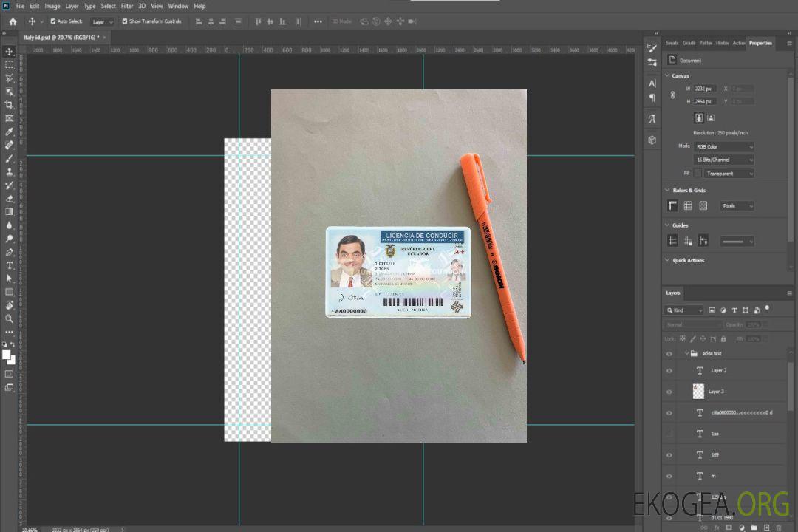Select the Horizontal Type tool

click(x=9, y=265)
